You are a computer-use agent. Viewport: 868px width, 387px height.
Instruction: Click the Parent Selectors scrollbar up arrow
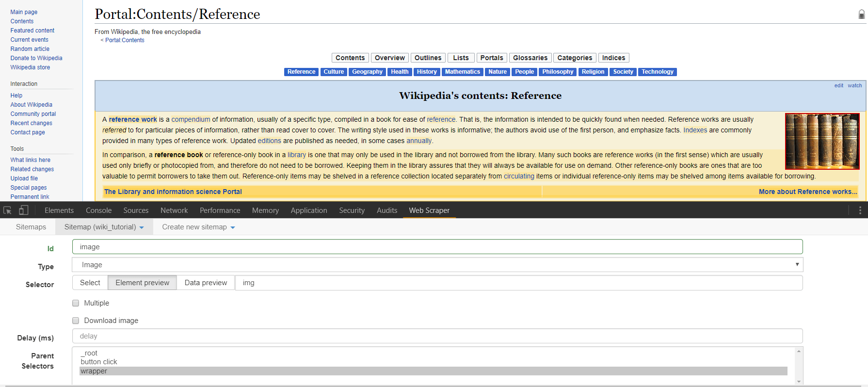point(799,351)
